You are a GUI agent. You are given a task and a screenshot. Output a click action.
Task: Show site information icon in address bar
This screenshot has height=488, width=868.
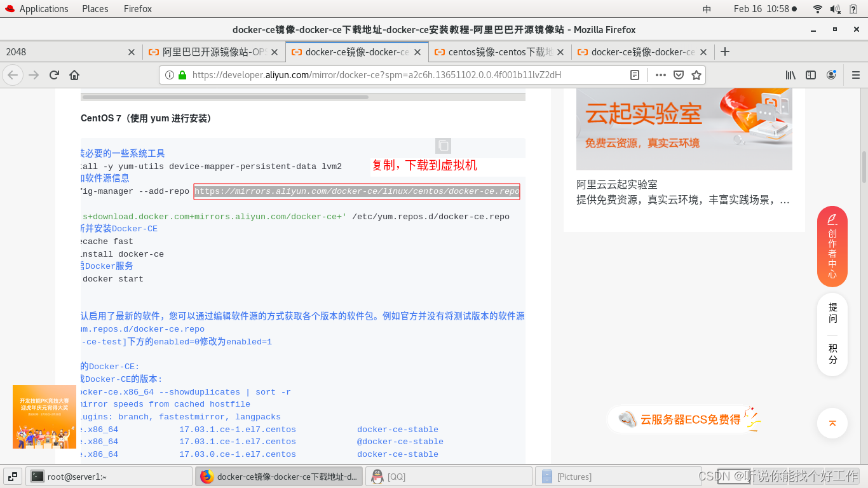(x=170, y=75)
